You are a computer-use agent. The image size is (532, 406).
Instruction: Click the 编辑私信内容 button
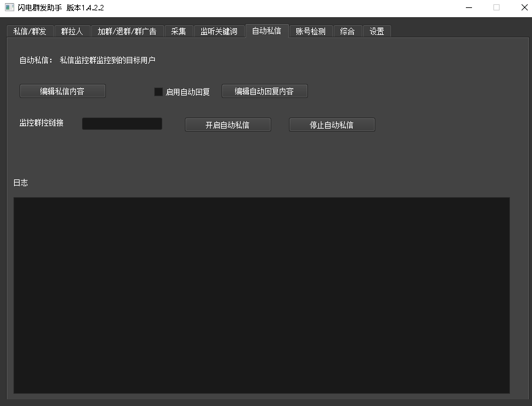(x=62, y=91)
